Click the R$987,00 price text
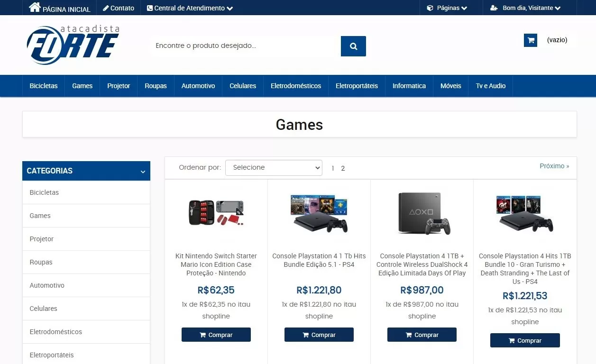 (422, 290)
